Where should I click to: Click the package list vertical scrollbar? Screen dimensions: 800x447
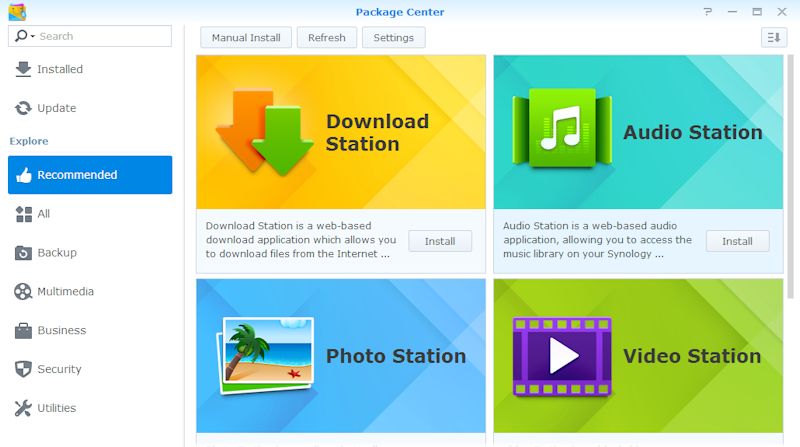pyautogui.click(x=790, y=177)
